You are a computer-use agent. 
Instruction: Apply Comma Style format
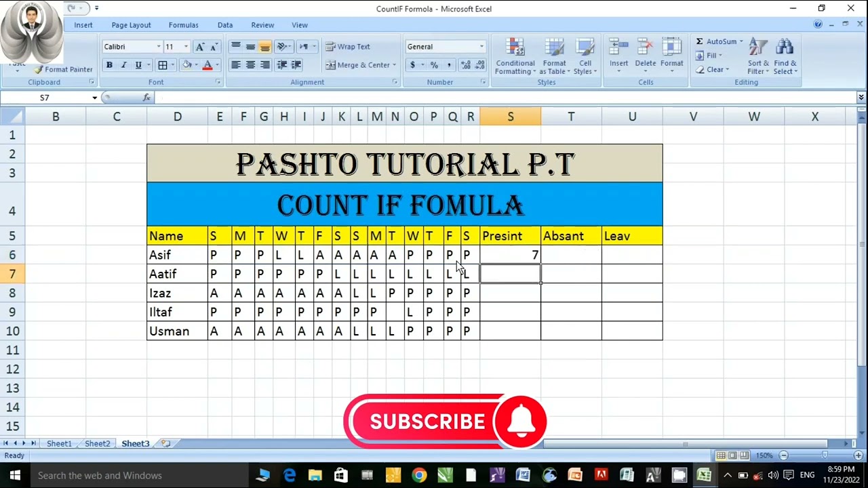pos(449,65)
